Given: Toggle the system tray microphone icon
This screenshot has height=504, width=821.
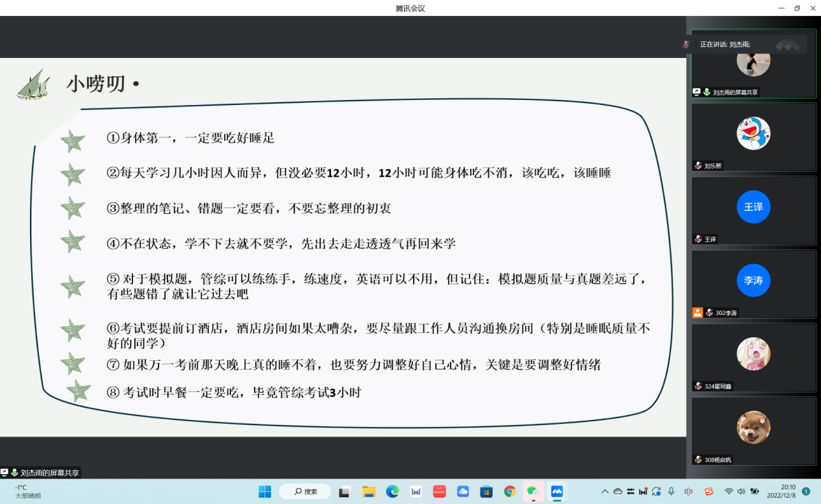Looking at the screenshot, I should click(671, 491).
